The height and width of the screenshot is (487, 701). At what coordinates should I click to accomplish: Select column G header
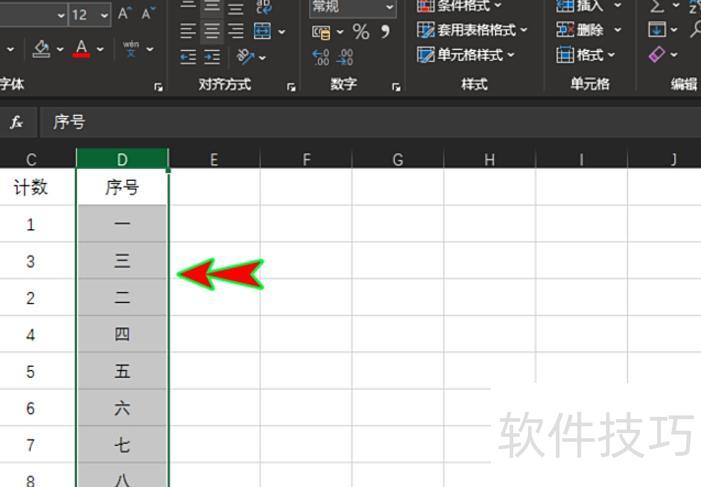point(397,159)
